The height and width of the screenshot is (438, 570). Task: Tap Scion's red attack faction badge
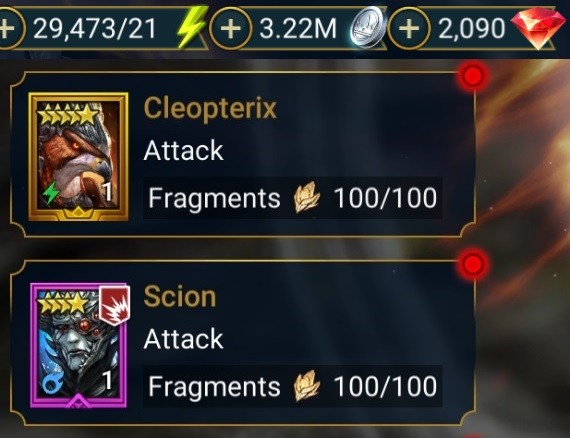point(115,304)
